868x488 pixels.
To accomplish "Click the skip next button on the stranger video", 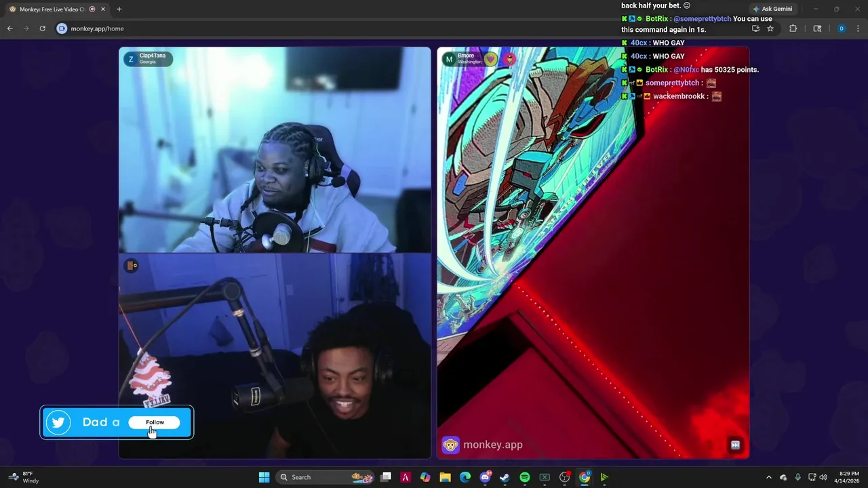I will click(x=735, y=445).
